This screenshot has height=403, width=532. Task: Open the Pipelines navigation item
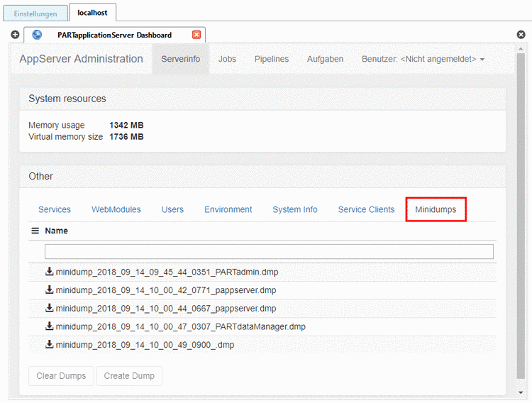pos(272,59)
